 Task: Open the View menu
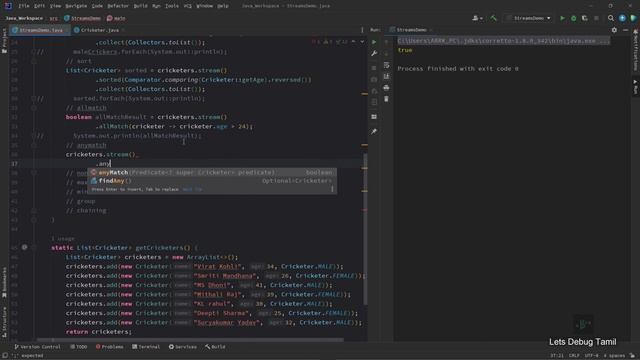pyautogui.click(x=55, y=6)
